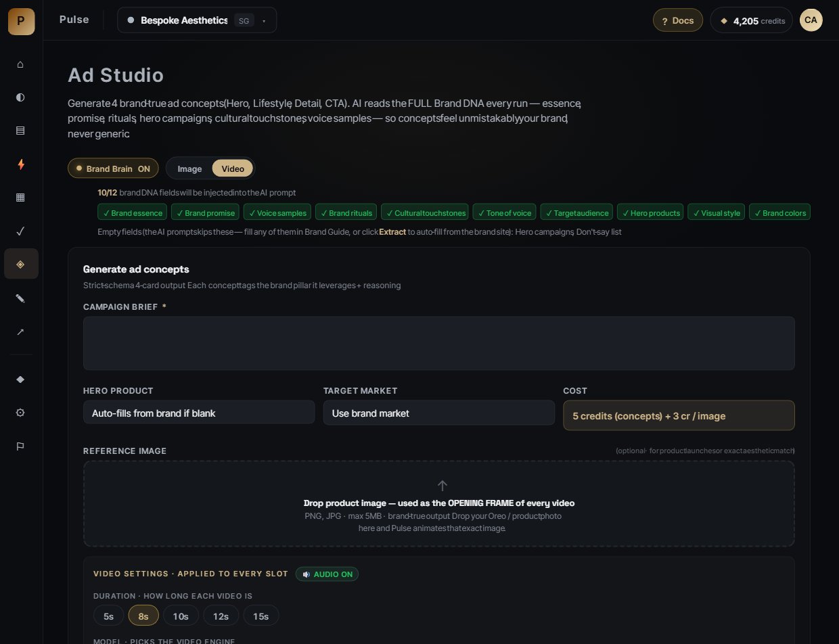839x644 pixels.
Task: Open the Target Market field
Action: (438, 413)
